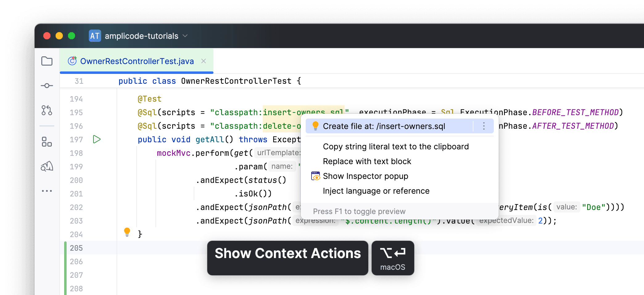Click the macOS red close window button
The width and height of the screenshot is (644, 295).
[47, 36]
